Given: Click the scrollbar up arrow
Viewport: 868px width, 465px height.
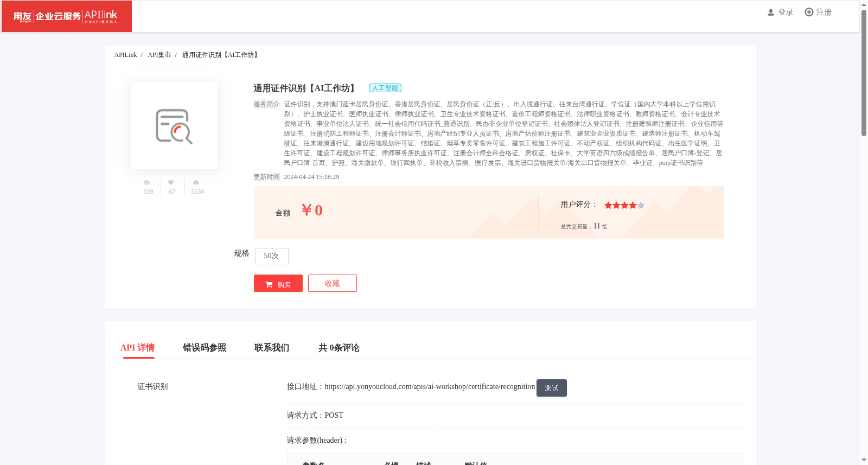Looking at the screenshot, I should [864, 4].
